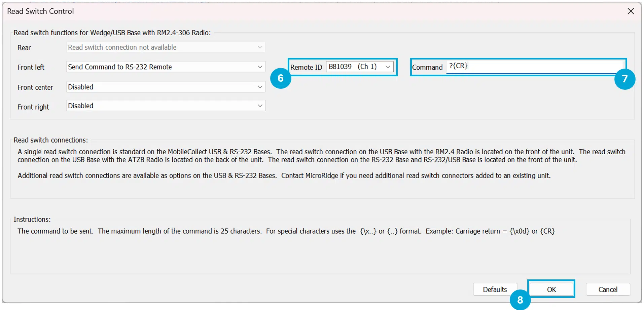Click the Command label text
Screen dimensions: 644x310
[427, 67]
